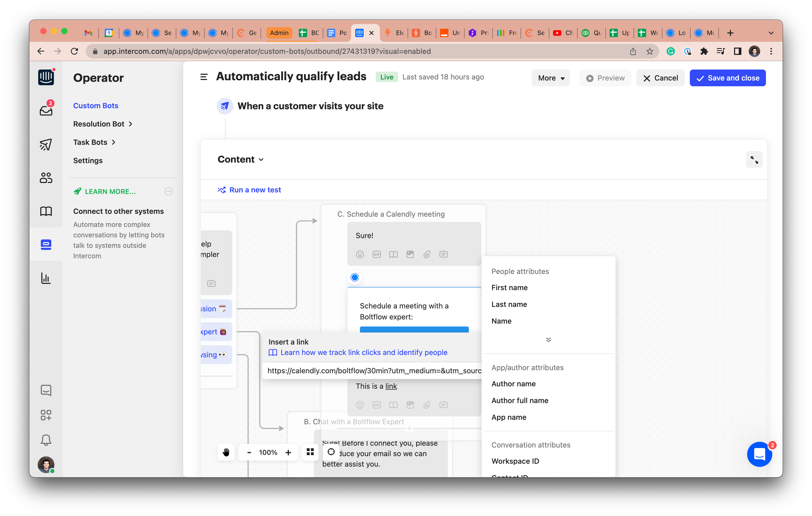Screen dimensions: 812x516
Task: Click Settings in the left sidebar
Action: pyautogui.click(x=88, y=160)
